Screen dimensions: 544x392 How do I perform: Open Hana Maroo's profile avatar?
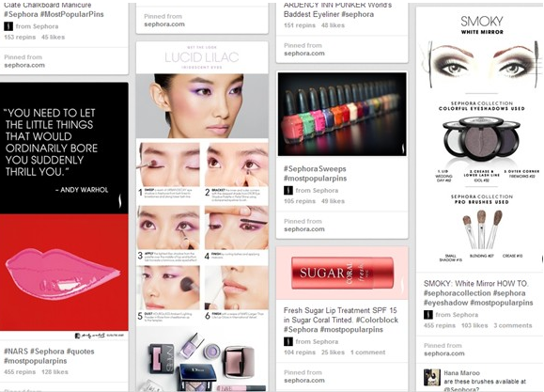[432, 377]
